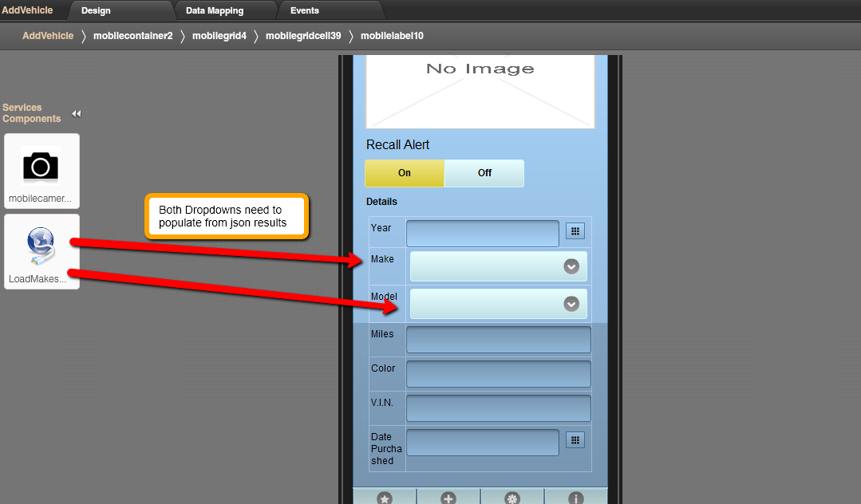Click the mobilecamera component icon
This screenshot has height=504, width=861.
tap(41, 166)
